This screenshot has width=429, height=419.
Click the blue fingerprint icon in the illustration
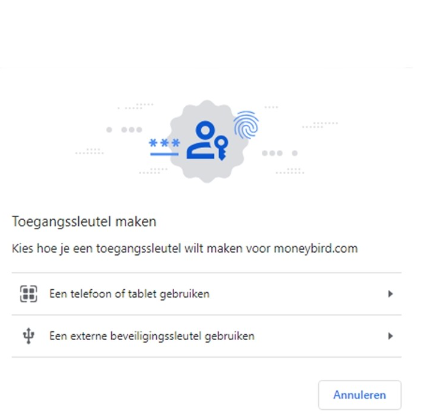[246, 125]
